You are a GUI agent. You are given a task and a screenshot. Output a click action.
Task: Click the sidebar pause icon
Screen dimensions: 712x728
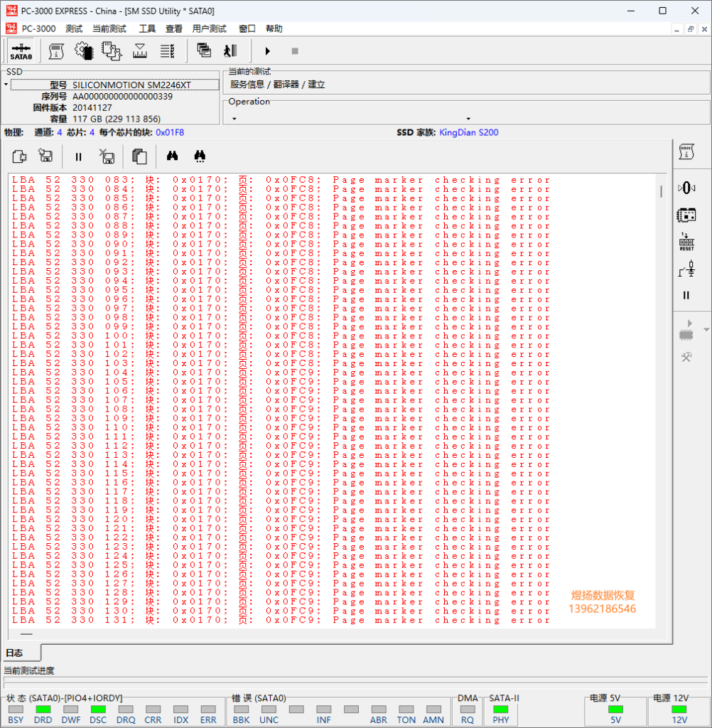click(x=686, y=295)
